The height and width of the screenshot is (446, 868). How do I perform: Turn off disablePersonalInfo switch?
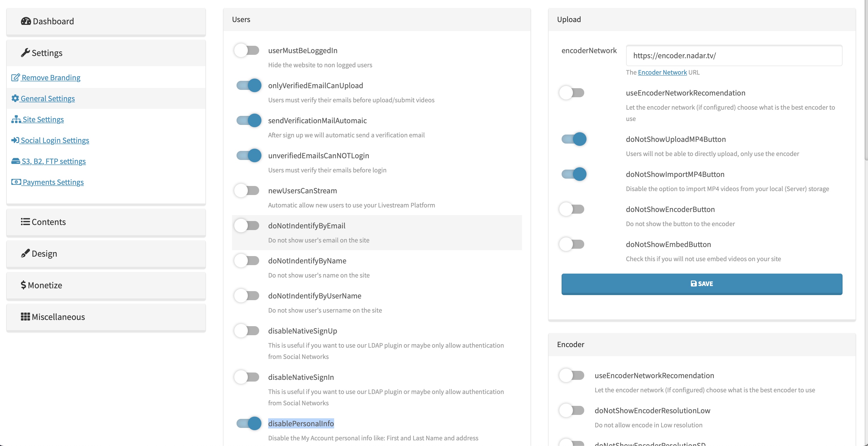pos(249,423)
